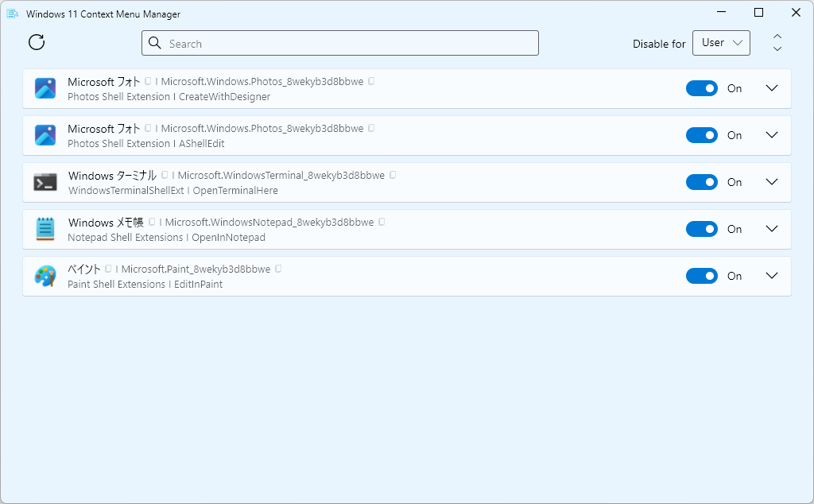
Task: Click copy icon after Microsoft.WindowsNotepad_8wekyb3d8bbwe
Action: 382,222
